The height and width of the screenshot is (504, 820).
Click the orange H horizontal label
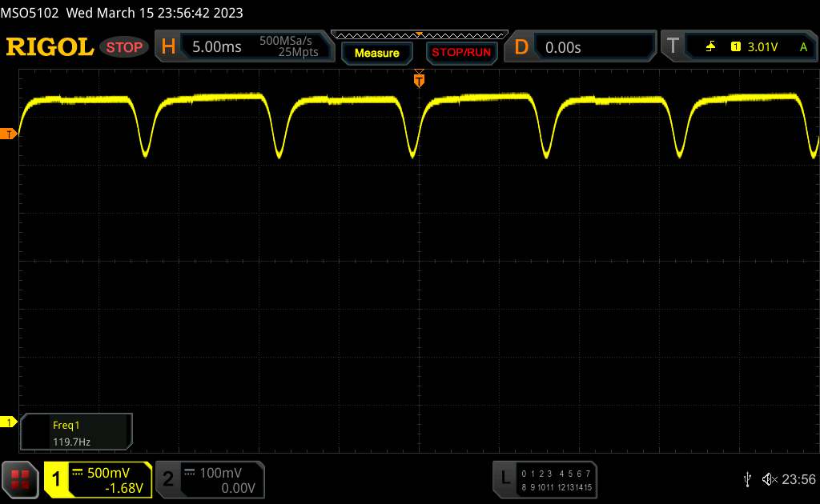pyautogui.click(x=168, y=47)
